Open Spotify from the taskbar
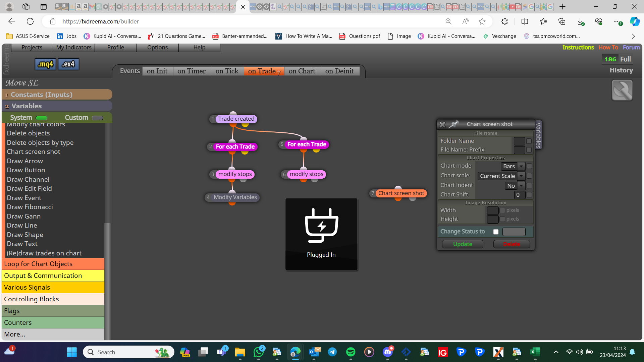 click(x=351, y=352)
